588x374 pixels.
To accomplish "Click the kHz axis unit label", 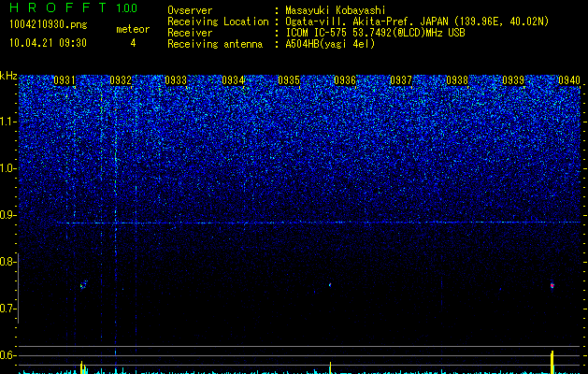I will pos(8,76).
